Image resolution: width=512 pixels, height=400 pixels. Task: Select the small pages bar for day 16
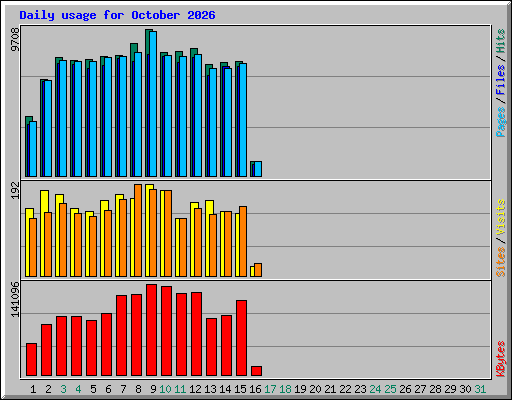point(258,169)
